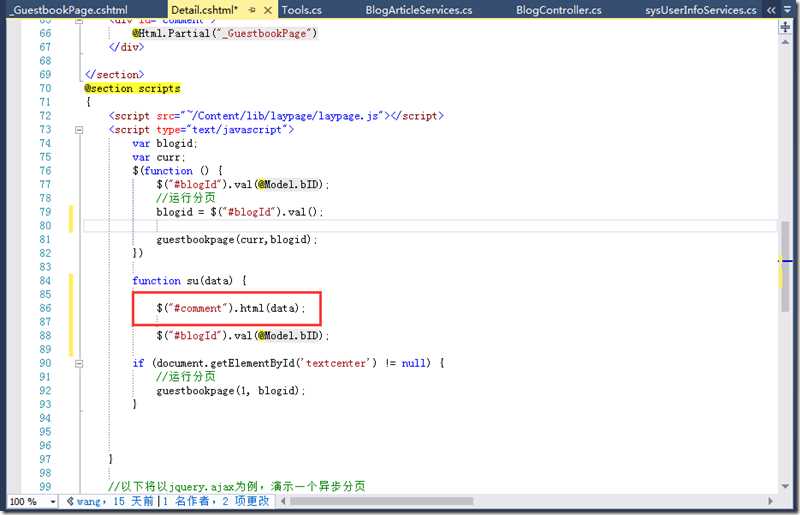
Task: Click the git history icon before wang
Action: (70, 501)
